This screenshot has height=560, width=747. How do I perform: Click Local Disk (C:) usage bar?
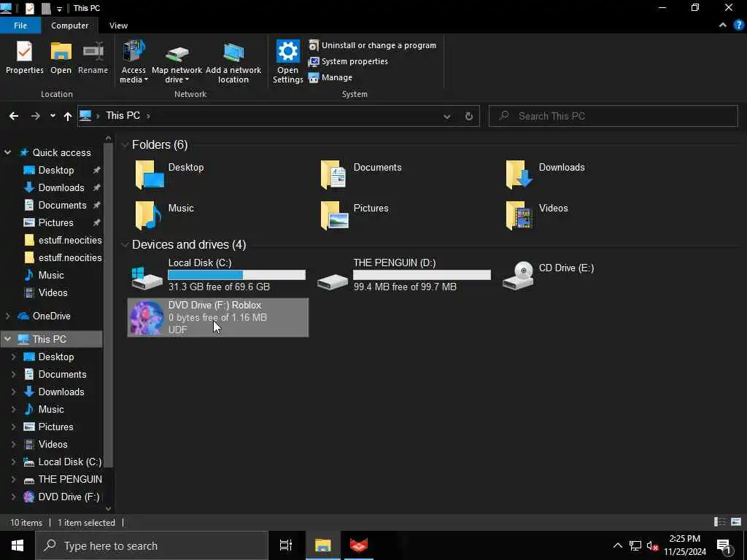coord(237,275)
